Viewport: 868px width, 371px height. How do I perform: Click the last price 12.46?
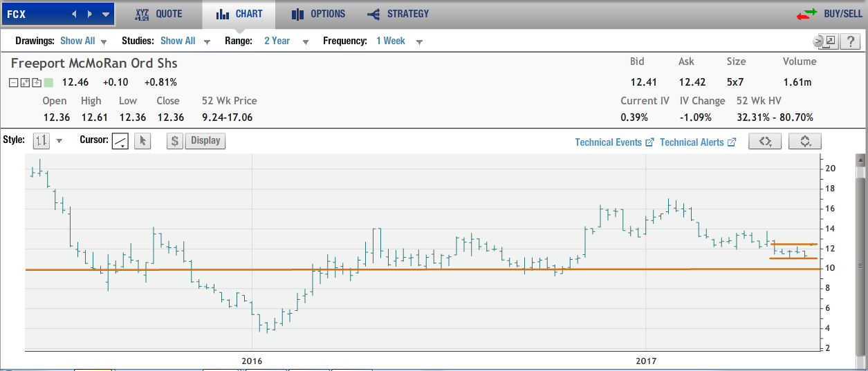(x=75, y=82)
